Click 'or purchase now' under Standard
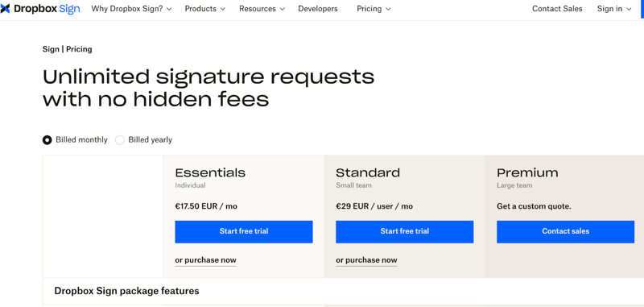The width and height of the screenshot is (644, 307). tap(366, 260)
